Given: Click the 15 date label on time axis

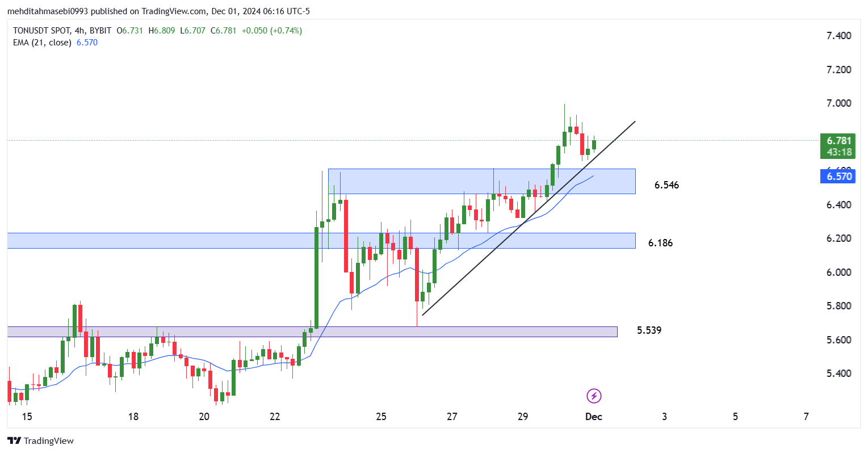Looking at the screenshot, I should (x=27, y=417).
